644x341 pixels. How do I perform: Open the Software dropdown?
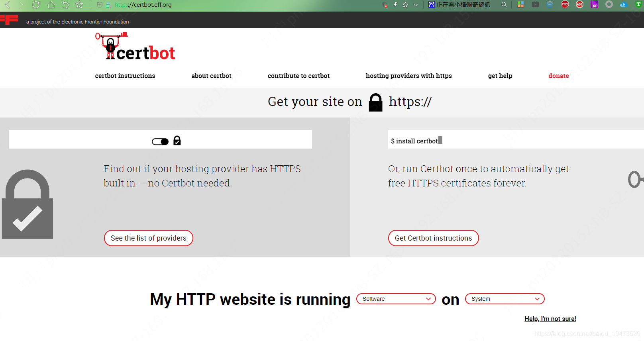[x=396, y=299]
